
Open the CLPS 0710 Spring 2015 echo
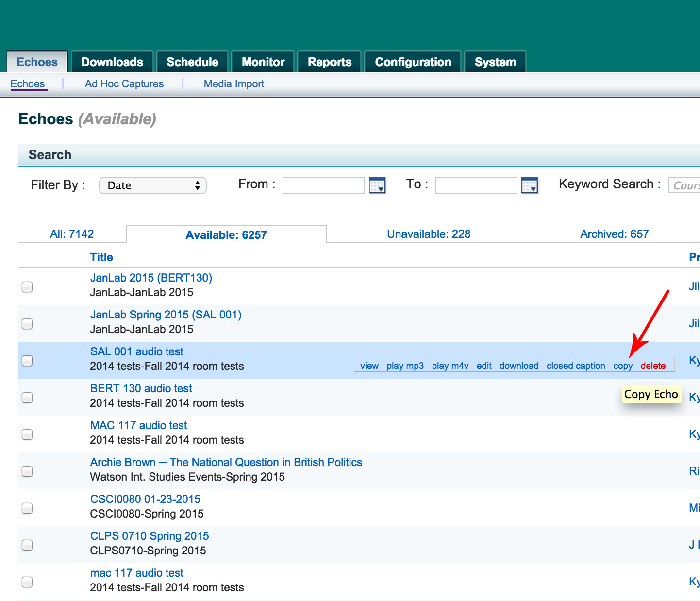click(150, 536)
